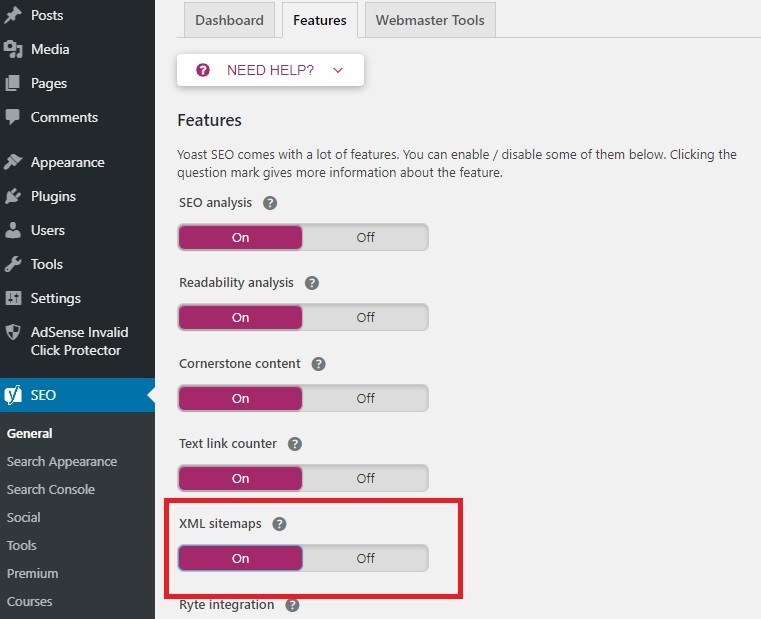Click the Cornerstone content help question mark
Screen dimensions: 761x619
(x=318, y=364)
